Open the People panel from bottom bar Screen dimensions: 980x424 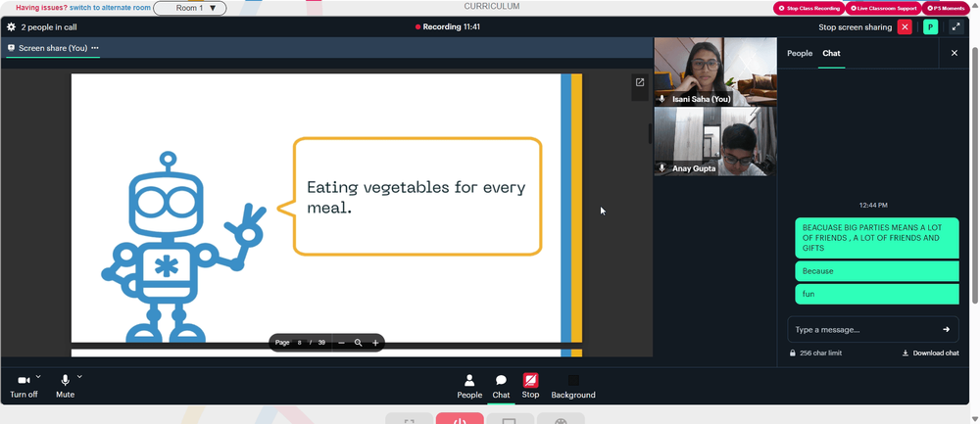coord(469,387)
